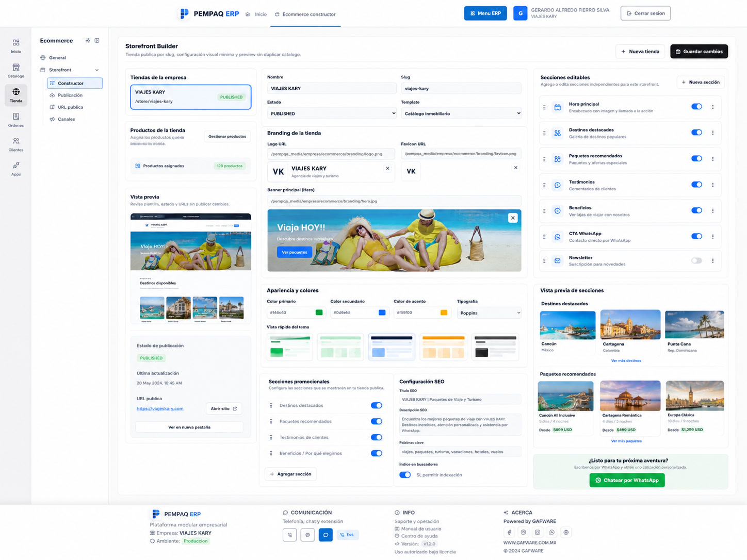Open Inicio in the left sidebar
This screenshot has height=560, width=747.
pyautogui.click(x=16, y=46)
